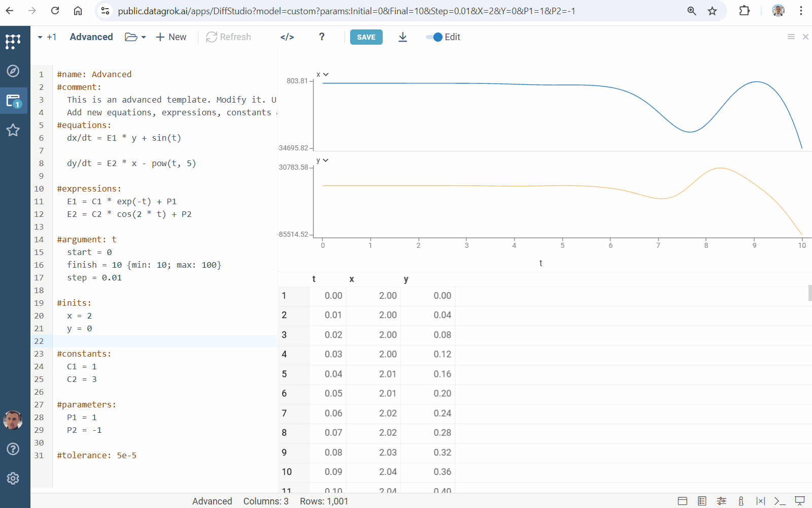Open the filters icon in the status bar

[x=722, y=501]
